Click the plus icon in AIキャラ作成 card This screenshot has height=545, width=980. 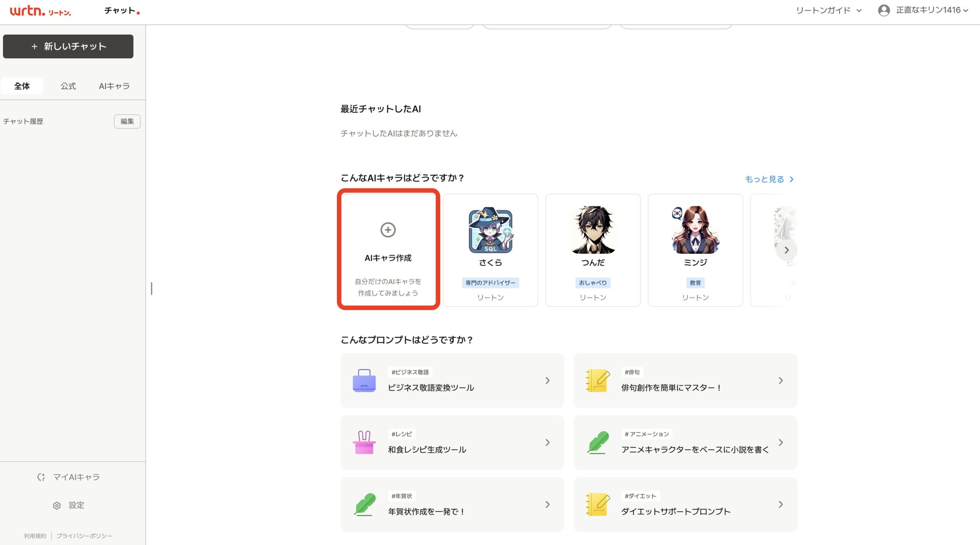tap(388, 230)
